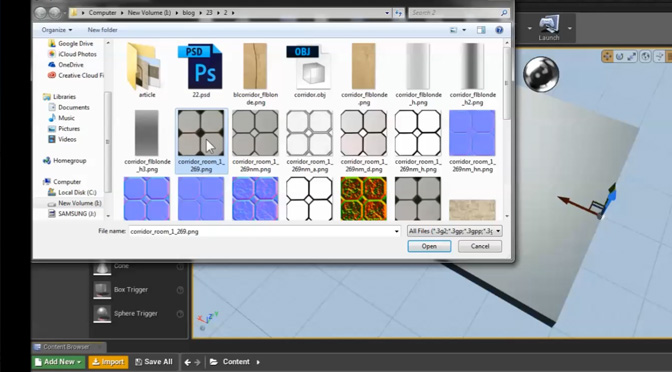Expand the views options dropdown arrow
The image size is (672, 372).
[464, 30]
